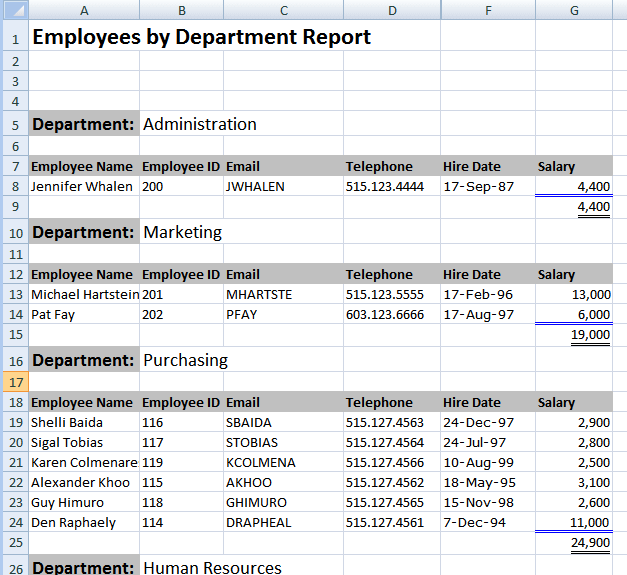
Task: Select column G header
Action: pos(573,10)
